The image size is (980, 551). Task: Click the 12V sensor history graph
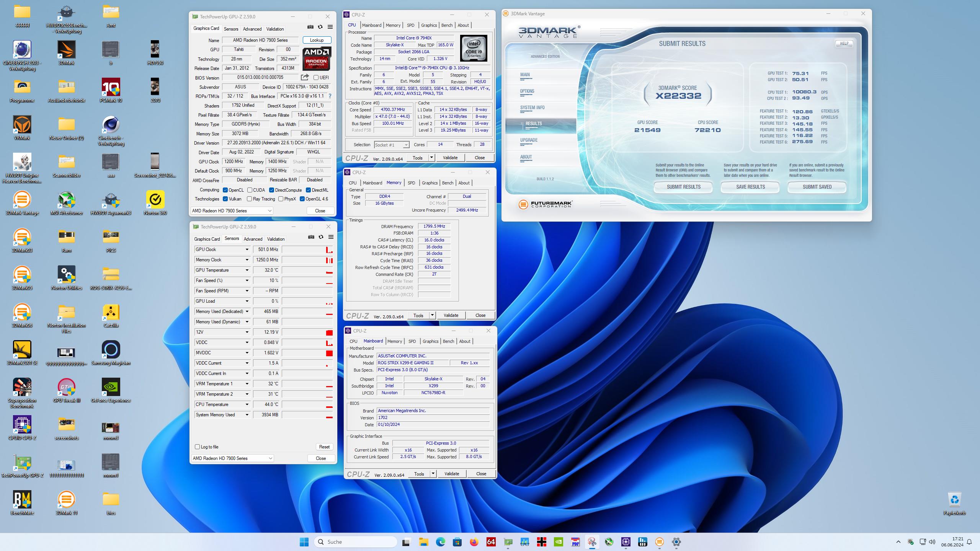307,332
